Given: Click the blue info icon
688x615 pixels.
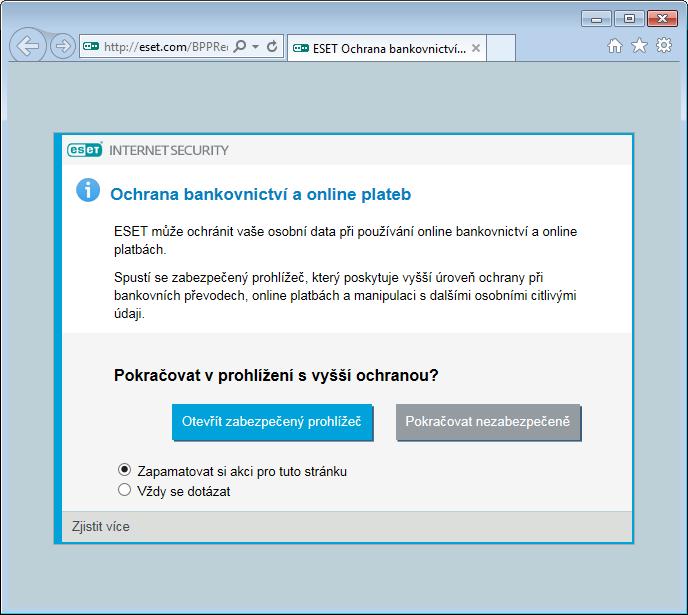Looking at the screenshot, I should click(x=88, y=190).
